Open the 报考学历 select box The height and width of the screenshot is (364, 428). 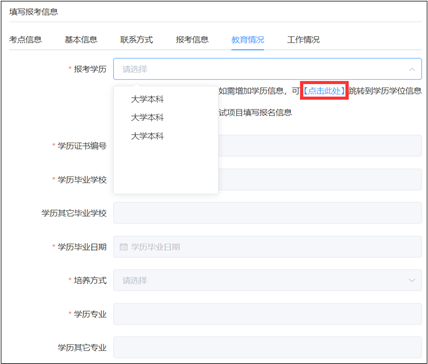point(267,69)
